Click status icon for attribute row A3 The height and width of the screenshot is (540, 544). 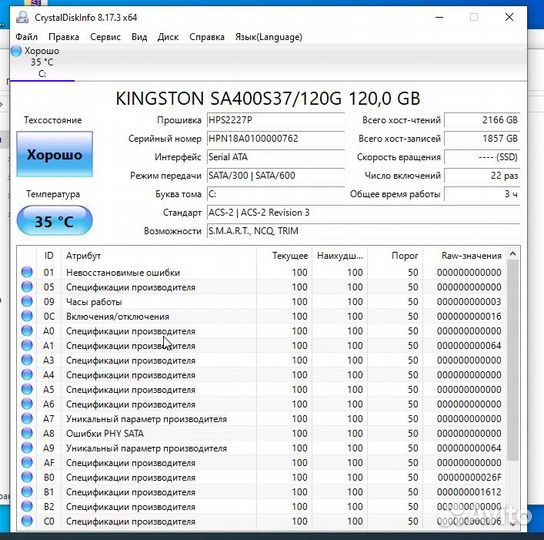click(27, 360)
